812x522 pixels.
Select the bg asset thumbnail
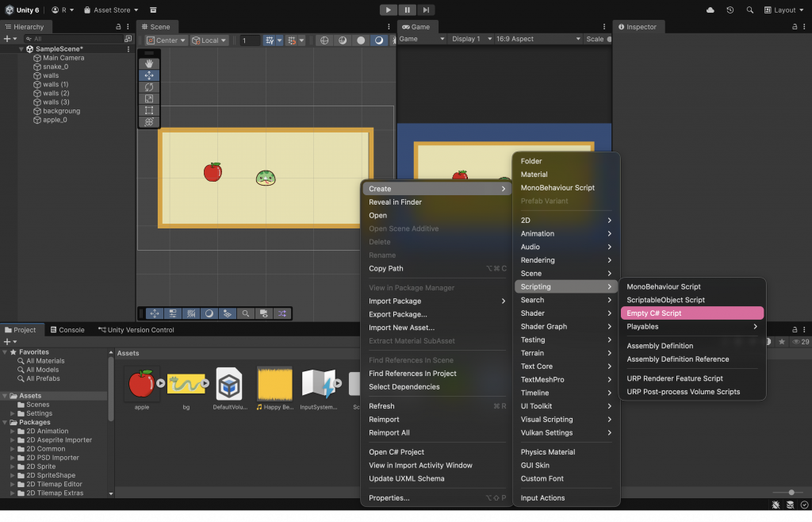186,384
